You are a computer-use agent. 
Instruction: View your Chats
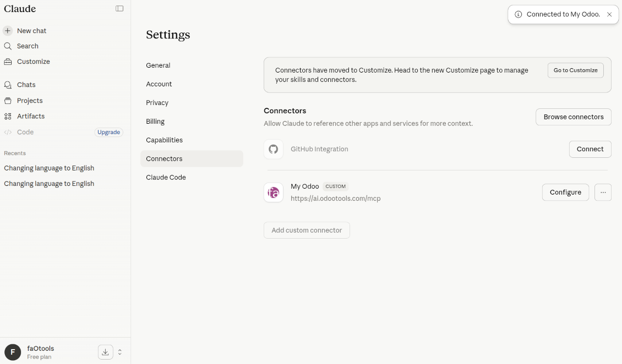click(26, 84)
